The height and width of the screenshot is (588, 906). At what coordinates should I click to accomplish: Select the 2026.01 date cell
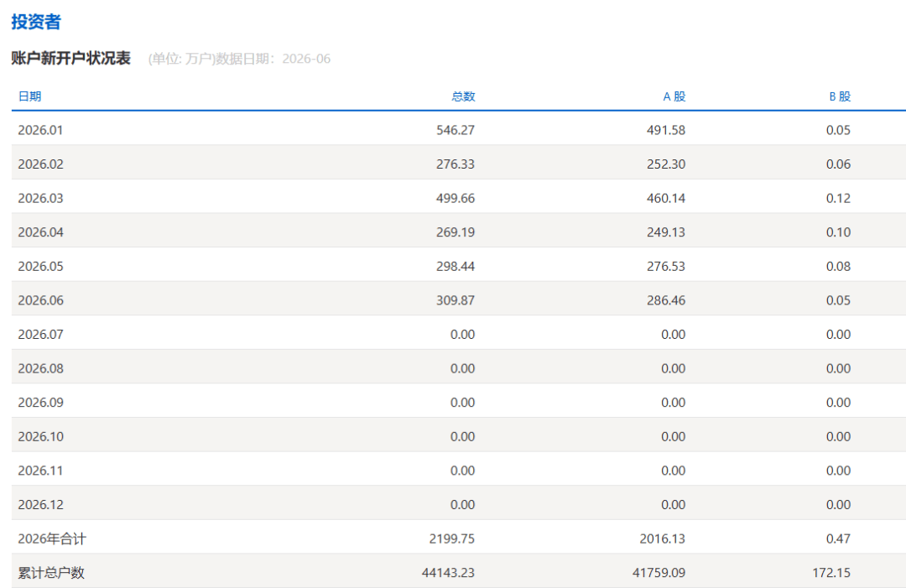(x=40, y=130)
